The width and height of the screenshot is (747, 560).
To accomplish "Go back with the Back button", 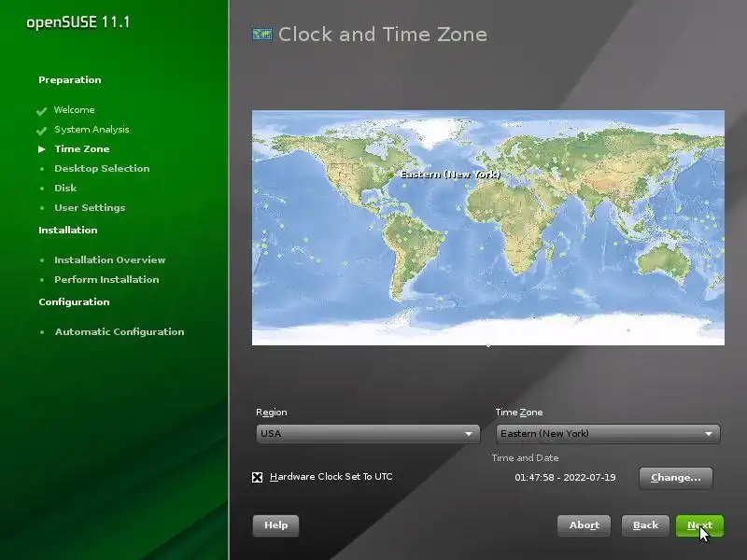I will 645,525.
